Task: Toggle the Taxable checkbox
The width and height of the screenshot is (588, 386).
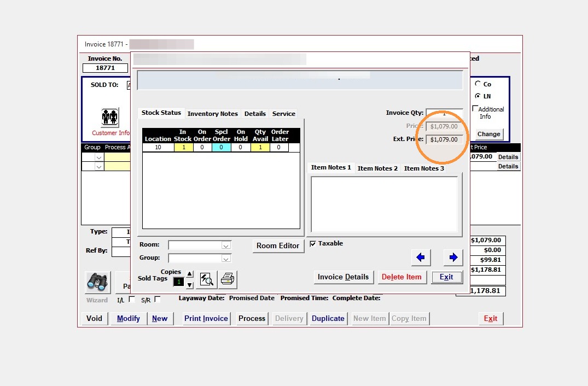Action: click(x=313, y=244)
